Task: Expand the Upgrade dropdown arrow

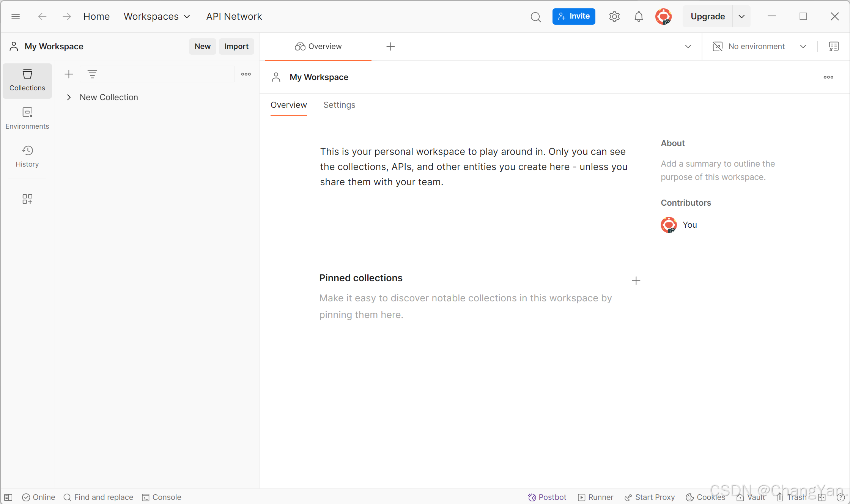Action: click(741, 16)
